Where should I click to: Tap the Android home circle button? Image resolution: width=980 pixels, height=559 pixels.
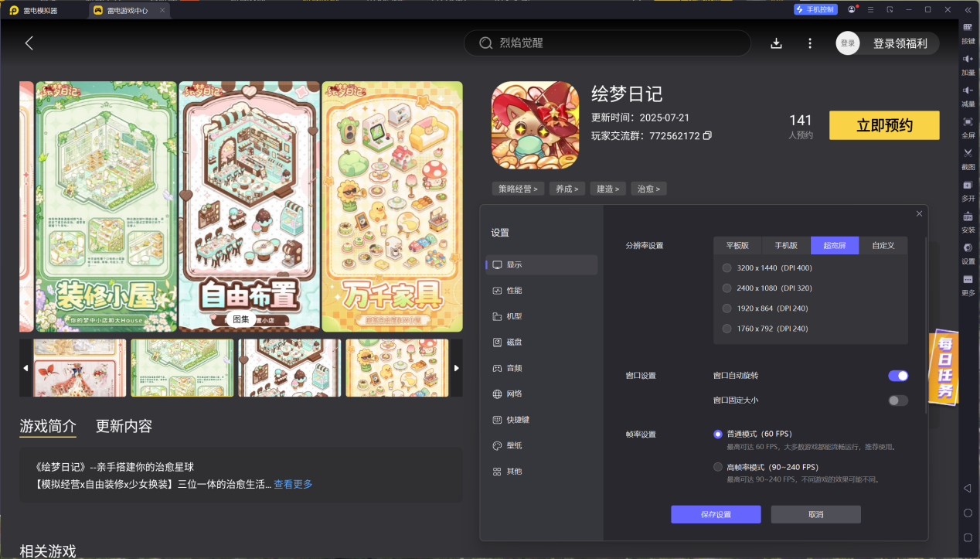pos(968,513)
